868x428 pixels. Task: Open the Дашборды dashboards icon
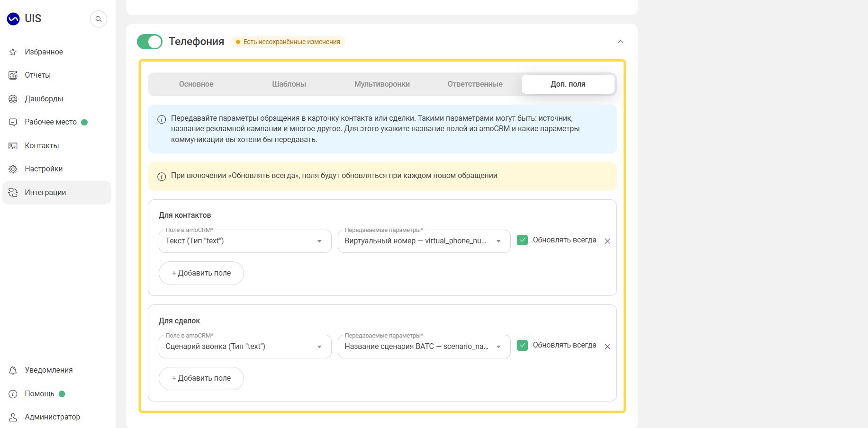tap(13, 99)
